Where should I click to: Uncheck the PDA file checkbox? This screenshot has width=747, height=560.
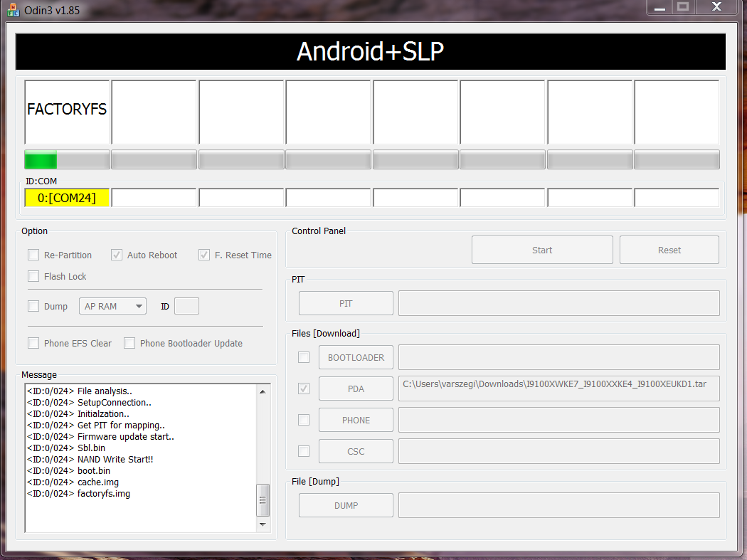(x=304, y=389)
